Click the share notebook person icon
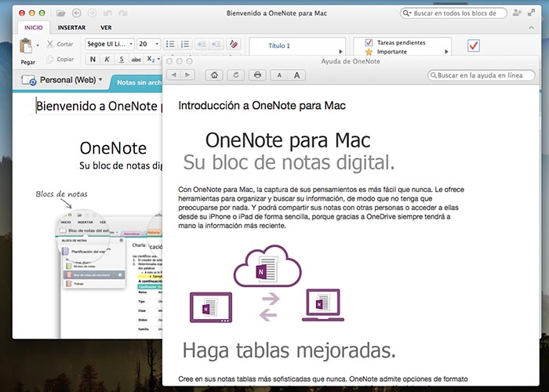The height and width of the screenshot is (392, 549). 517,13
